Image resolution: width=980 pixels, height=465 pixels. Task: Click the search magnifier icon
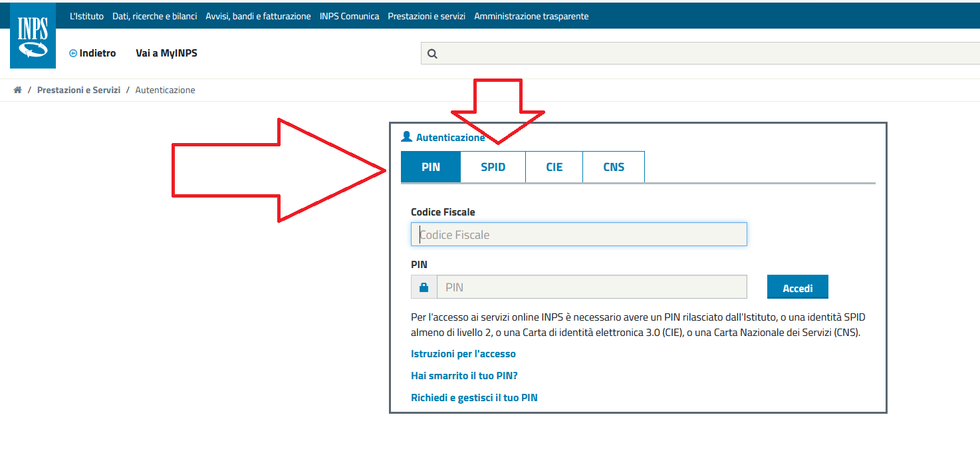(432, 54)
